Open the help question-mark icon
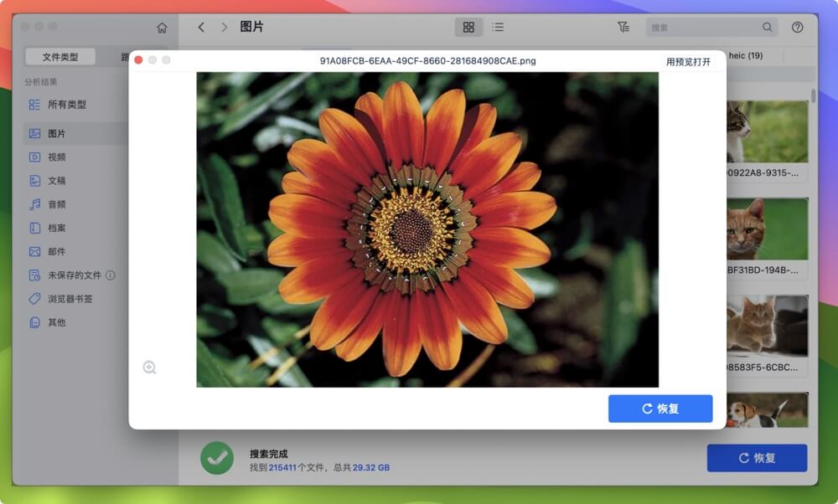 pyautogui.click(x=795, y=27)
